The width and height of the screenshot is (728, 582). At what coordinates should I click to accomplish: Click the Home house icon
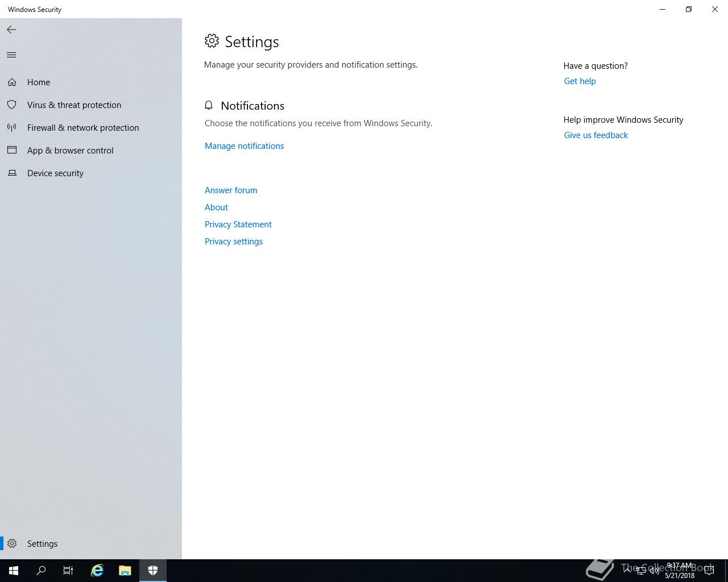point(12,82)
